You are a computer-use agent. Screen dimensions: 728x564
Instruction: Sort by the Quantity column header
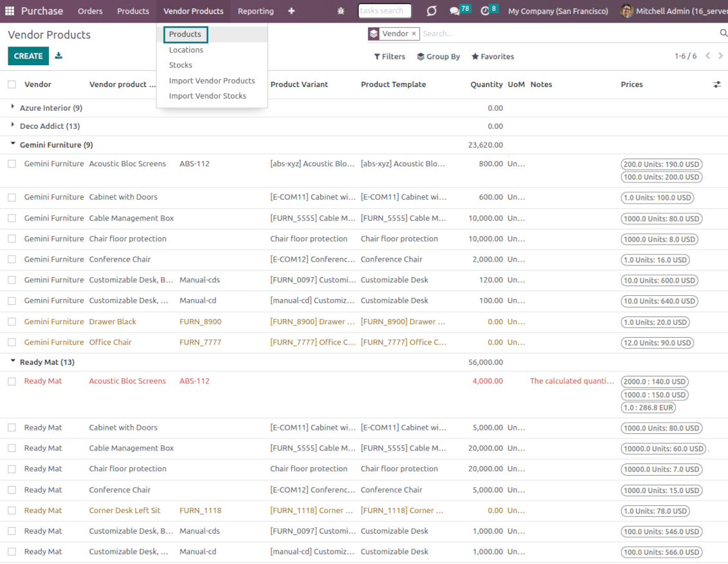click(486, 84)
